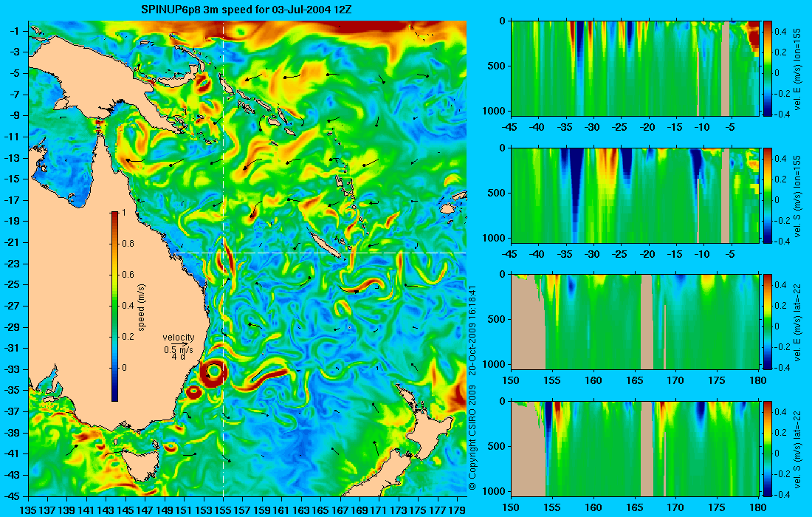This screenshot has height=517, width=812.
Task: Click the color bar beside the vel. E lat=-22 section
Action: tap(768, 322)
